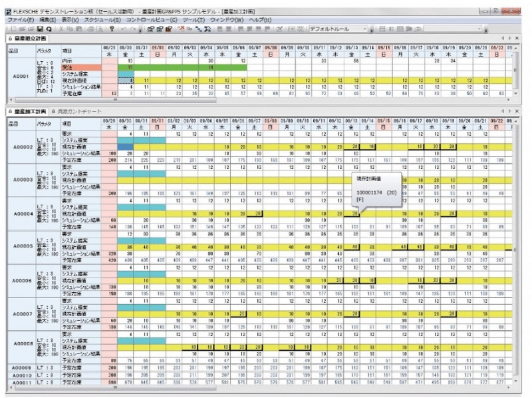Select the 量産組立計画 tab
Screen dimensions: 532x398
[27, 39]
